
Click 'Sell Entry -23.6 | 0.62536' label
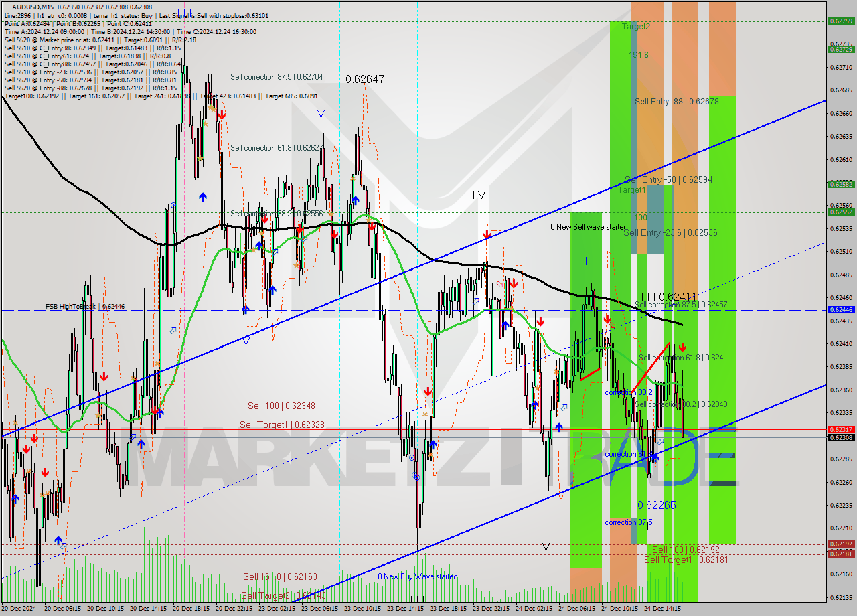click(670, 232)
